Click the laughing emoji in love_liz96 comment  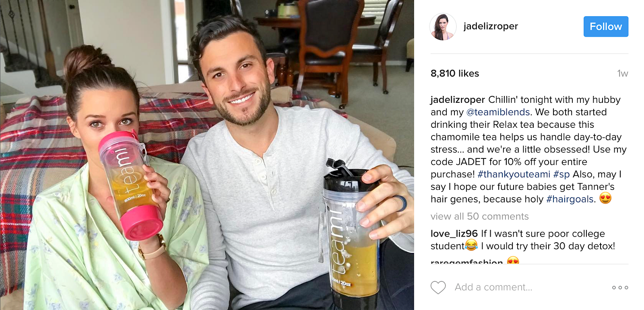471,245
